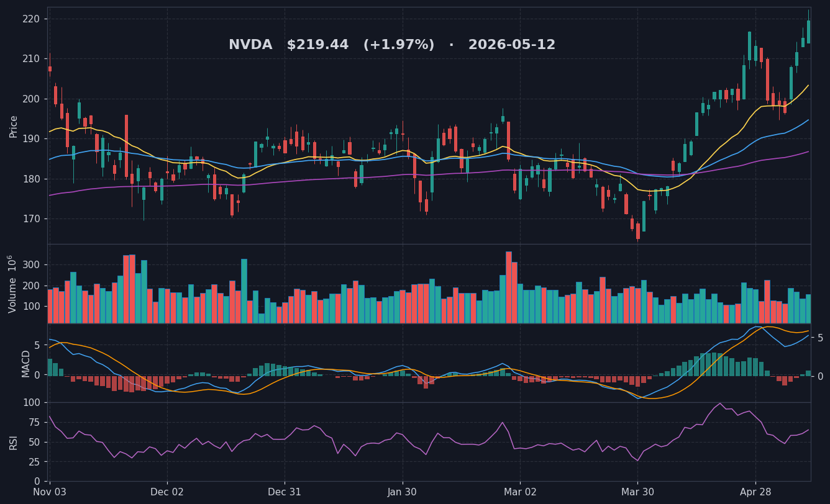Click the 180 price axis label

click(x=31, y=179)
